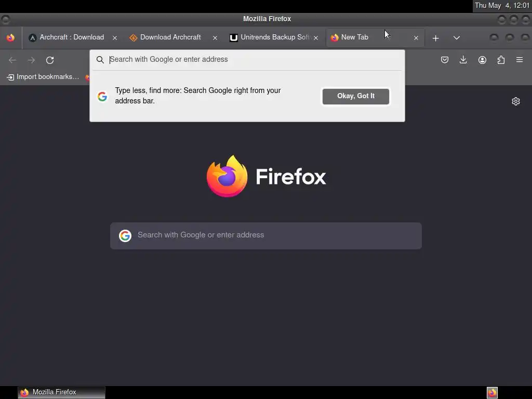Close the Unitrends Backup tab
The height and width of the screenshot is (399, 532).
pos(316,38)
